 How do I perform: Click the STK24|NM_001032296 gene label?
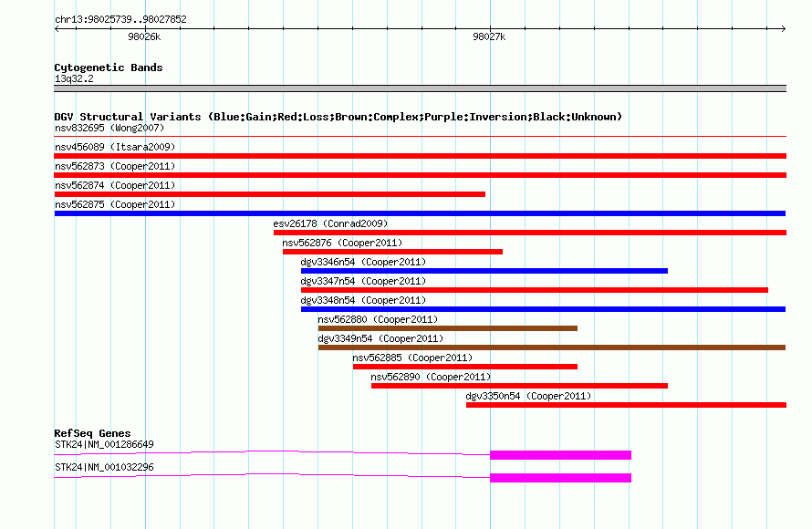tap(104, 467)
